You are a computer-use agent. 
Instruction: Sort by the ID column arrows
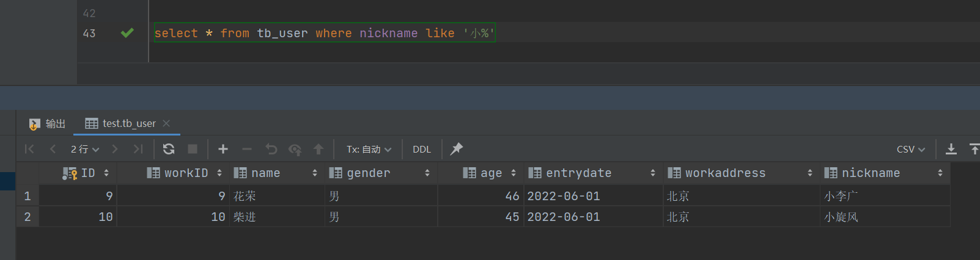click(106, 173)
